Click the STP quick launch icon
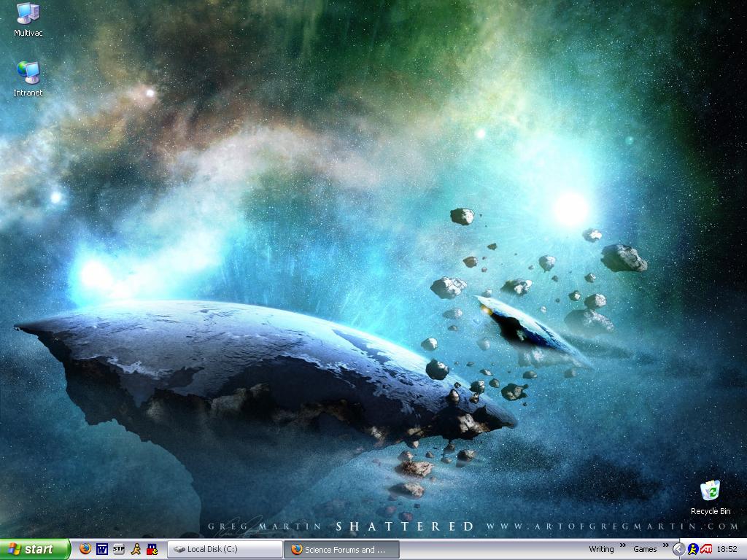This screenshot has width=747, height=560. pyautogui.click(x=119, y=549)
